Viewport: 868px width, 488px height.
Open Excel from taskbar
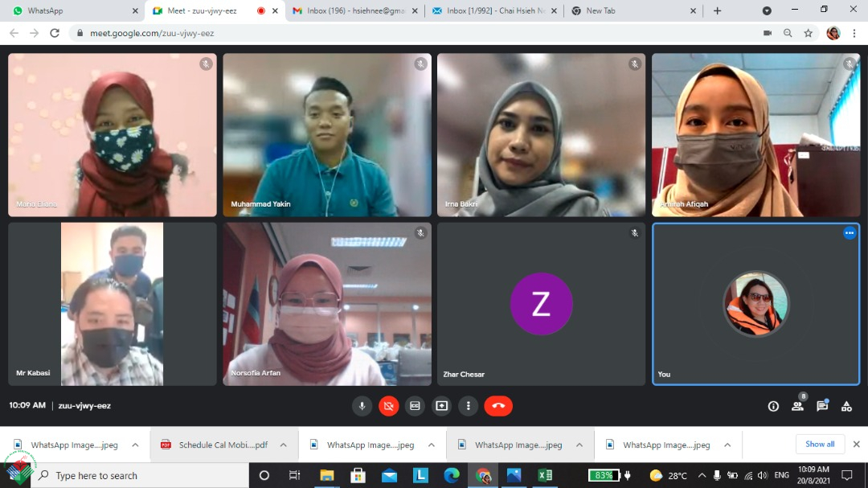[x=545, y=475]
